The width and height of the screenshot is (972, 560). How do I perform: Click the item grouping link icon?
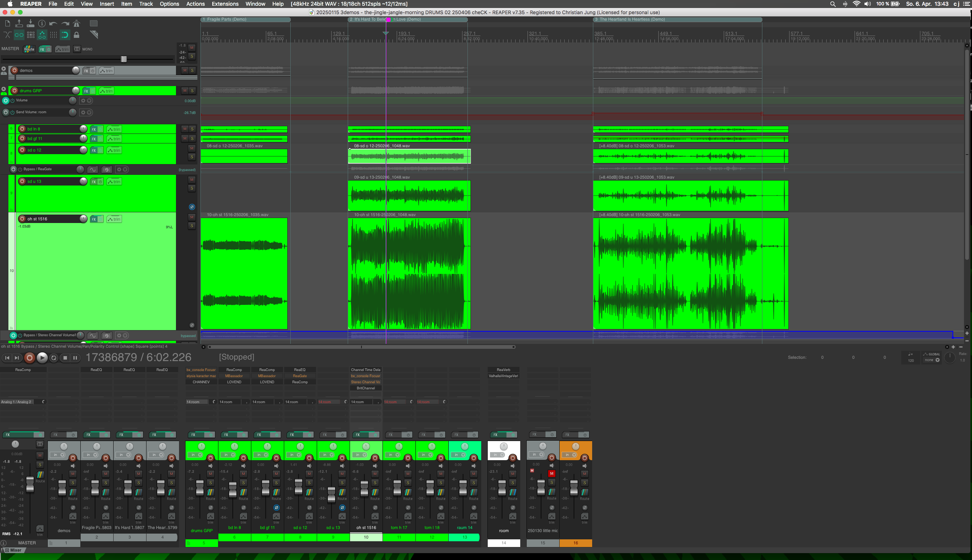(x=19, y=35)
